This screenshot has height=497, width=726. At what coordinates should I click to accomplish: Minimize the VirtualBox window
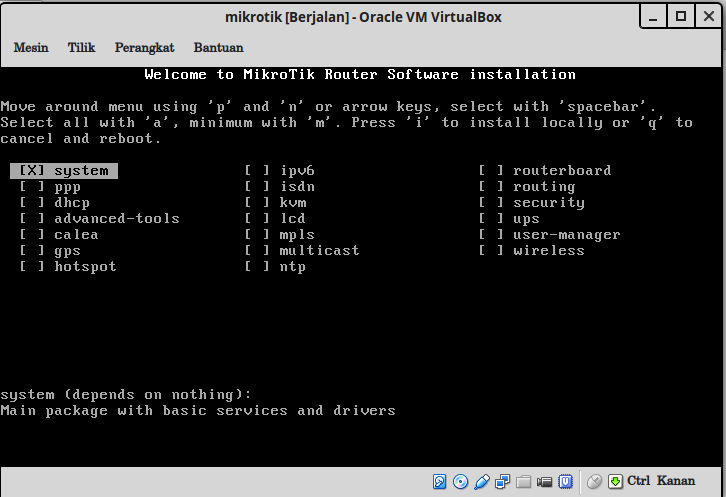coord(653,17)
